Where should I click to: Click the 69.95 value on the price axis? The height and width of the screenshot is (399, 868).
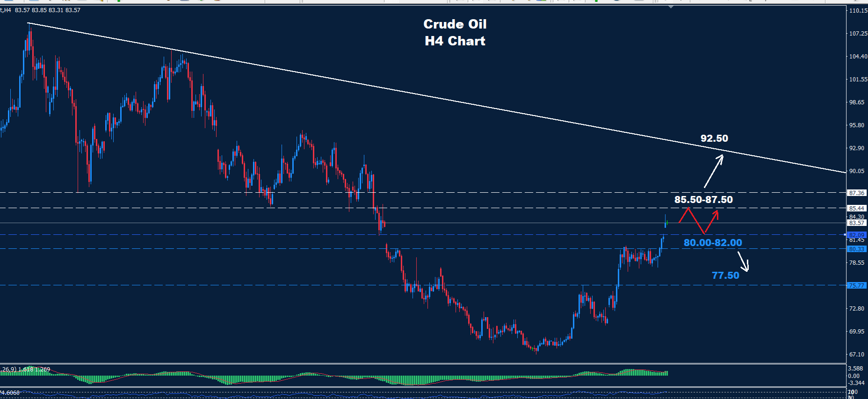coord(857,332)
